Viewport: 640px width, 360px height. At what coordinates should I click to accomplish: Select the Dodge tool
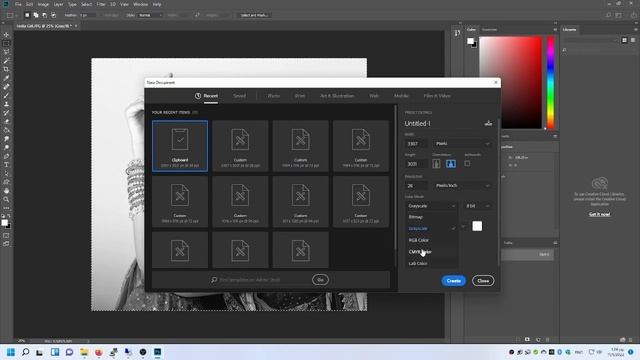[x=6, y=147]
